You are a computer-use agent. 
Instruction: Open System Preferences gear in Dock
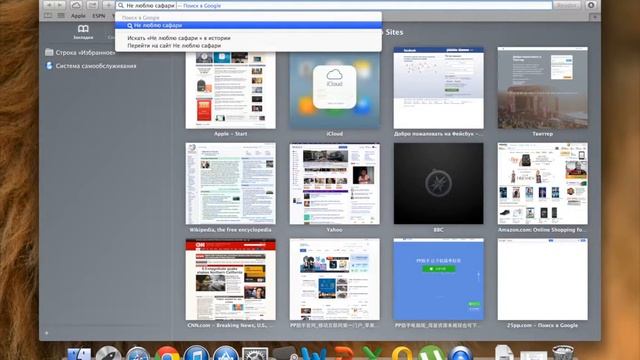(255, 353)
